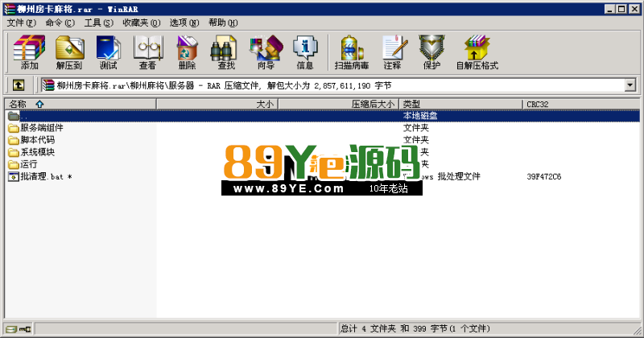Click the Protect (保护) shield icon
The image size is (644, 338).
(x=431, y=52)
